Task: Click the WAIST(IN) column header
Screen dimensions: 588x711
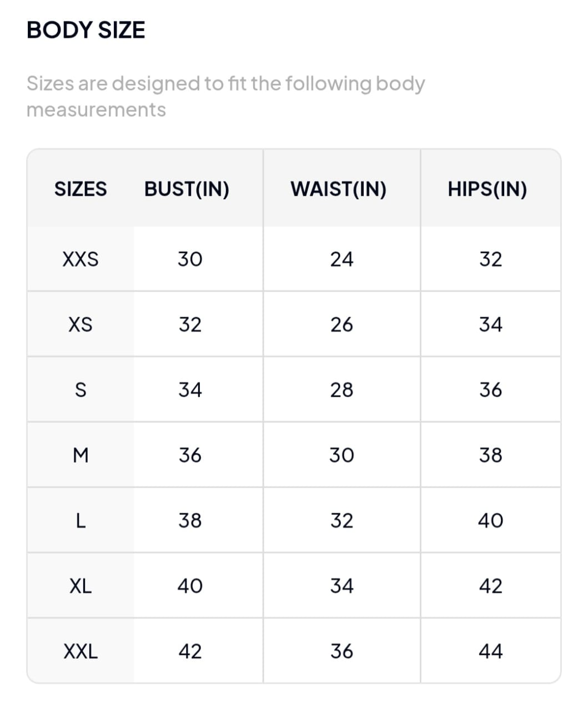Action: (x=338, y=189)
